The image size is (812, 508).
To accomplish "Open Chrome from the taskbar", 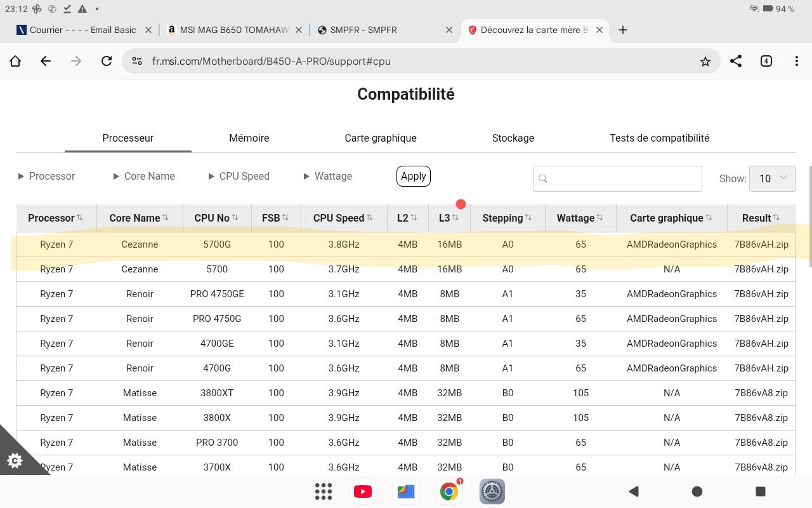I will pyautogui.click(x=449, y=491).
